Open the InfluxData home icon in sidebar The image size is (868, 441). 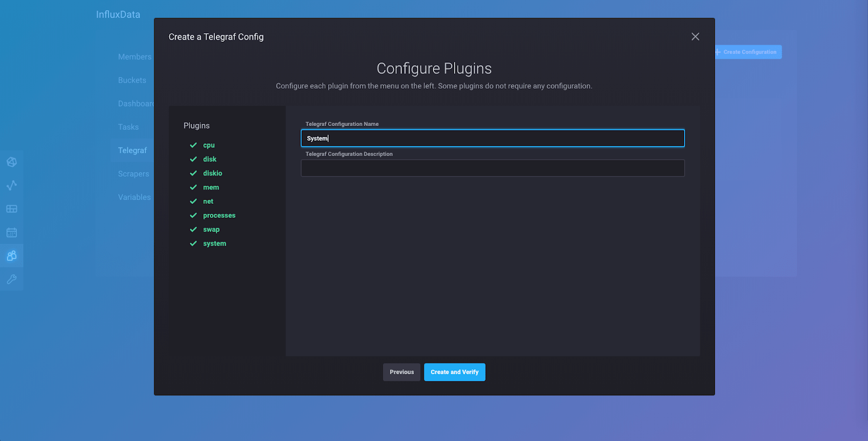click(x=11, y=162)
